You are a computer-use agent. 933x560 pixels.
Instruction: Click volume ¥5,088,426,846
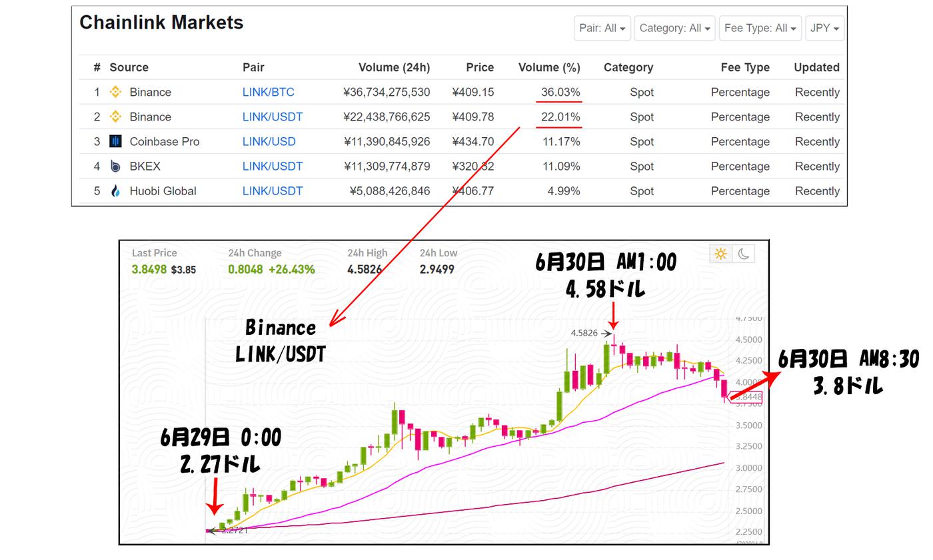pos(390,191)
